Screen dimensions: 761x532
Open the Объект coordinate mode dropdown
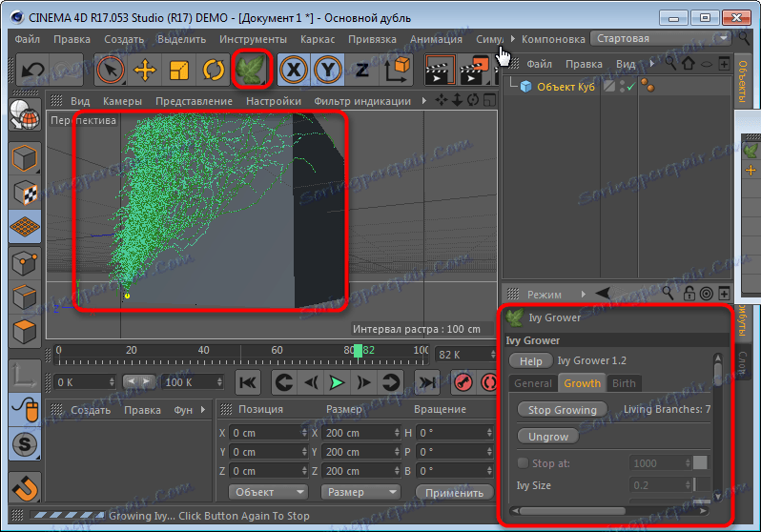[268, 492]
